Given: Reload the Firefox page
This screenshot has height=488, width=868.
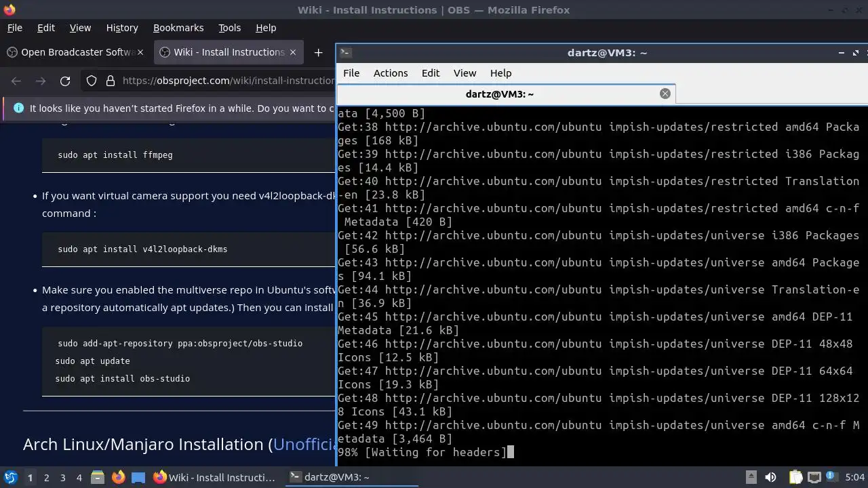Looking at the screenshot, I should click(65, 81).
